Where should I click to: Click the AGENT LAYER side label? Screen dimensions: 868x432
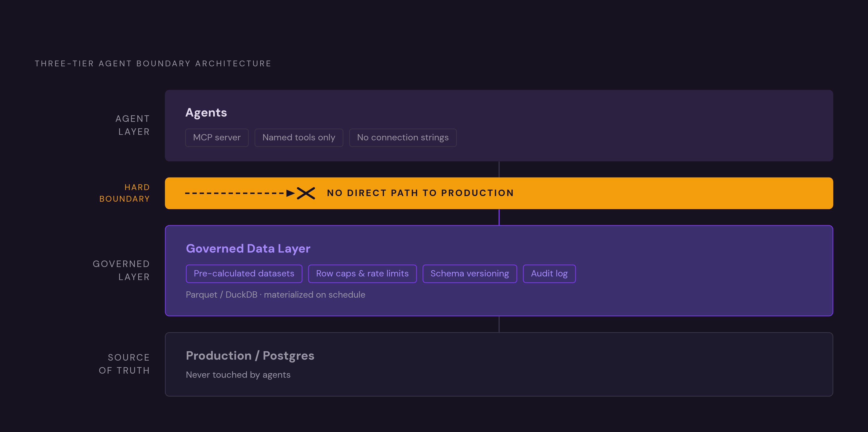(132, 125)
